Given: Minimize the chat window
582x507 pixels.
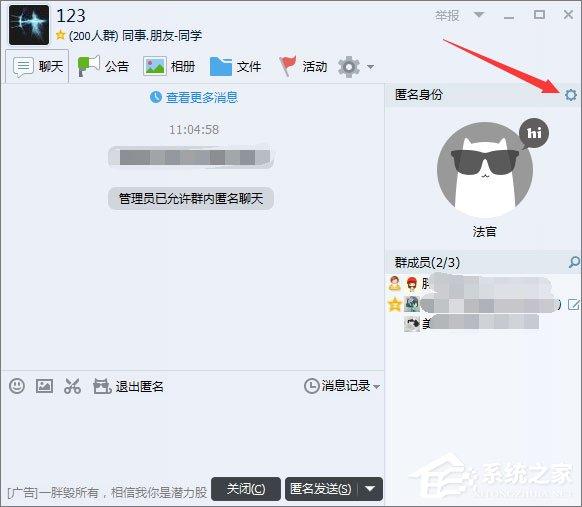Looking at the screenshot, I should coord(509,16).
